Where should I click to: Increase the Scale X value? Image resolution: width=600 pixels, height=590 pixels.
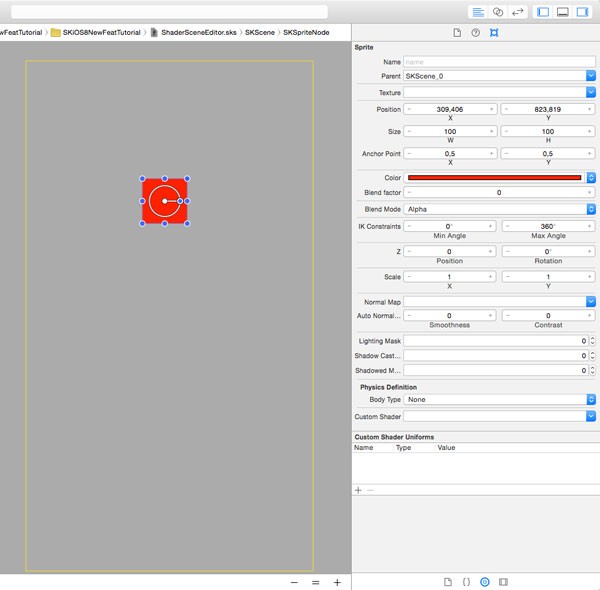[490, 277]
